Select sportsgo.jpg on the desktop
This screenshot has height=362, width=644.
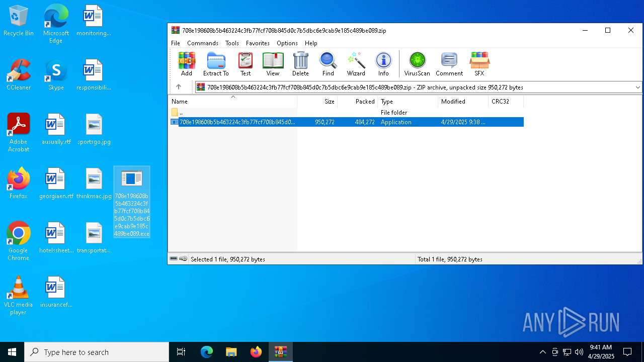coord(94,129)
